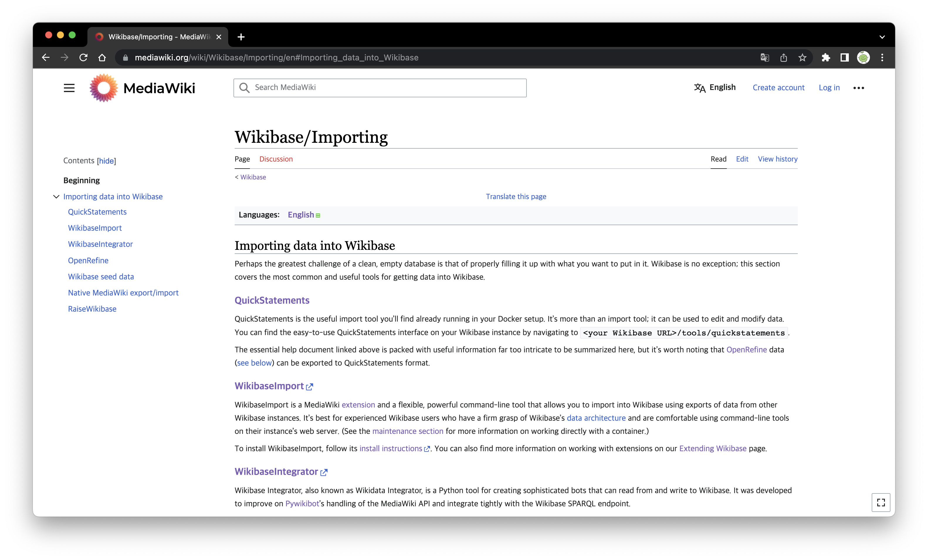Hide the Contents table via hide link
Screen dimensions: 928x560
pyautogui.click(x=106, y=161)
